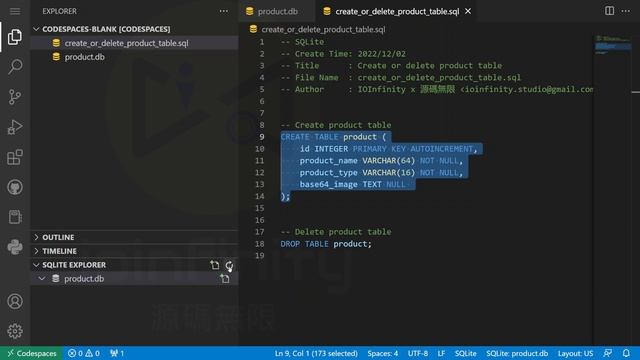Screen dimensions: 640x360
Task: Show errors and warnings count
Action: 84,353
